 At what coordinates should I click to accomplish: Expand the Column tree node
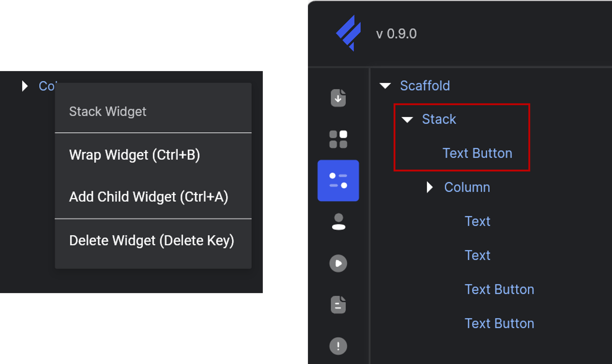click(x=430, y=187)
